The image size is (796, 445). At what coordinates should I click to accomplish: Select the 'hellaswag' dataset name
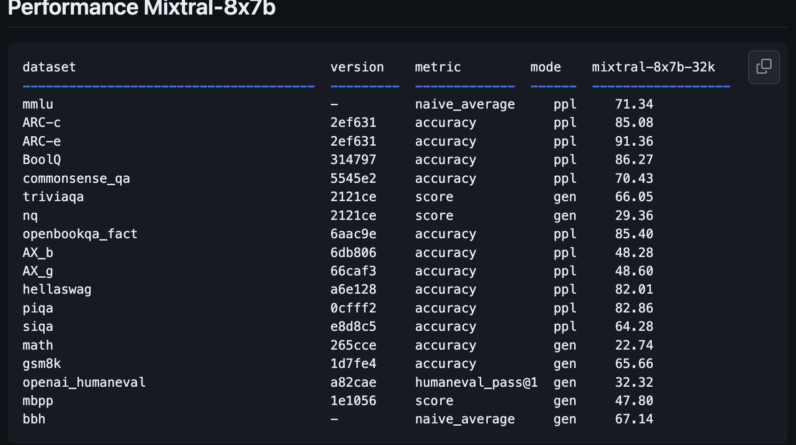pos(57,290)
